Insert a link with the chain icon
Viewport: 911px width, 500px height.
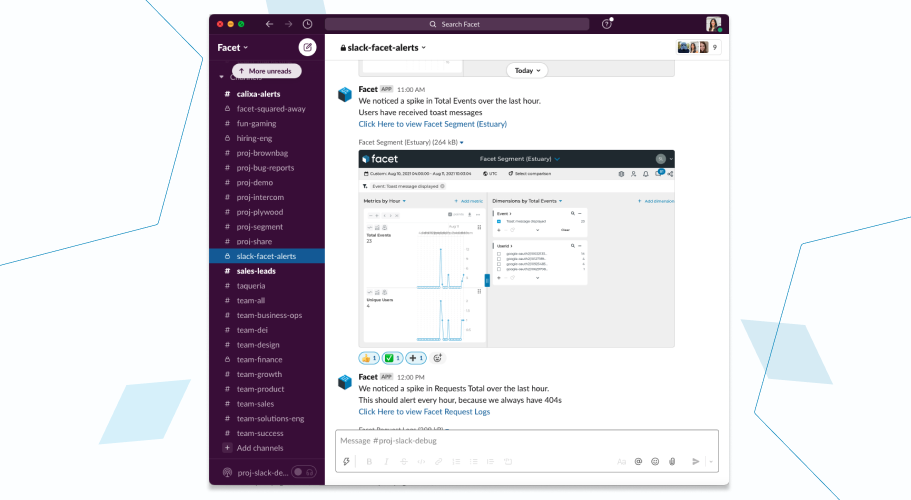tap(439, 462)
